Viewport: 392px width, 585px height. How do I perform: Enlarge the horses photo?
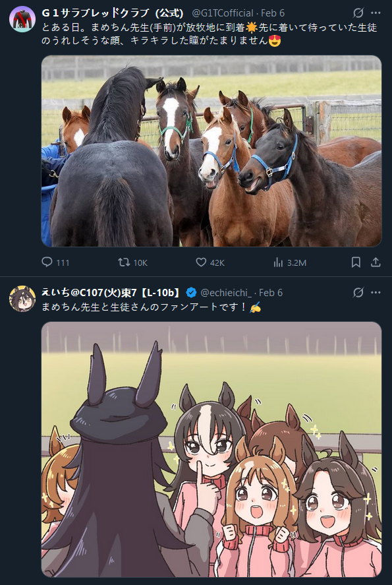211,151
